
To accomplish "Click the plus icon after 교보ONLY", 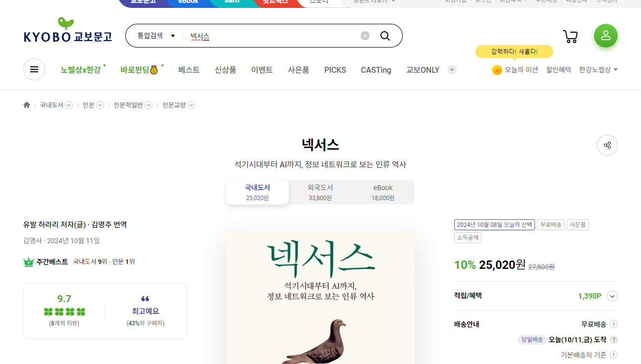I will coord(452,70).
